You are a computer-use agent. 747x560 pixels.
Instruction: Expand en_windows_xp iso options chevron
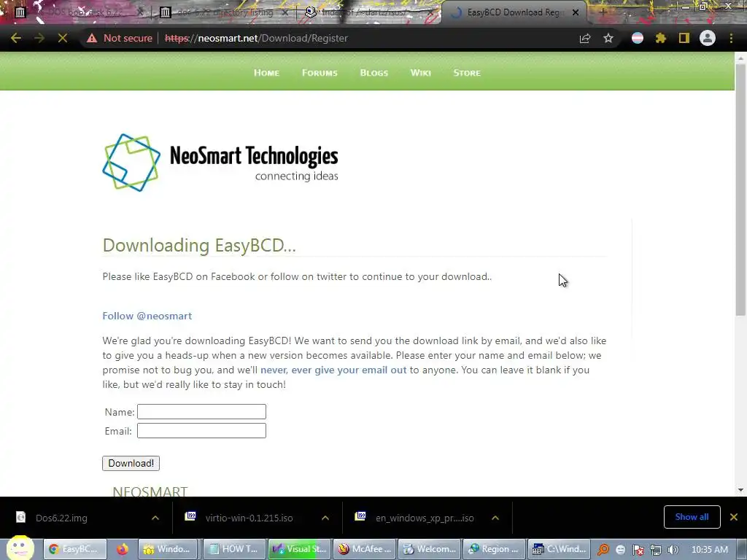click(x=495, y=518)
